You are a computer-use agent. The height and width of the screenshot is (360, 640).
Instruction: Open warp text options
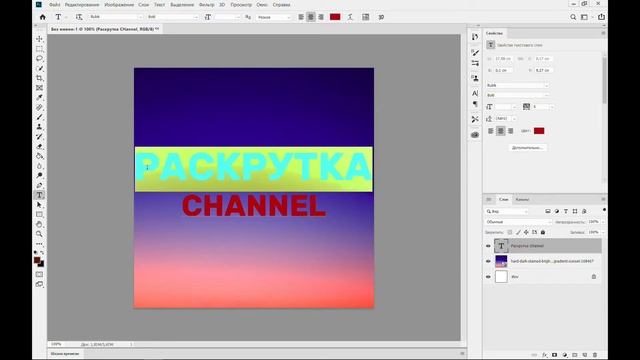pyautogui.click(x=350, y=17)
